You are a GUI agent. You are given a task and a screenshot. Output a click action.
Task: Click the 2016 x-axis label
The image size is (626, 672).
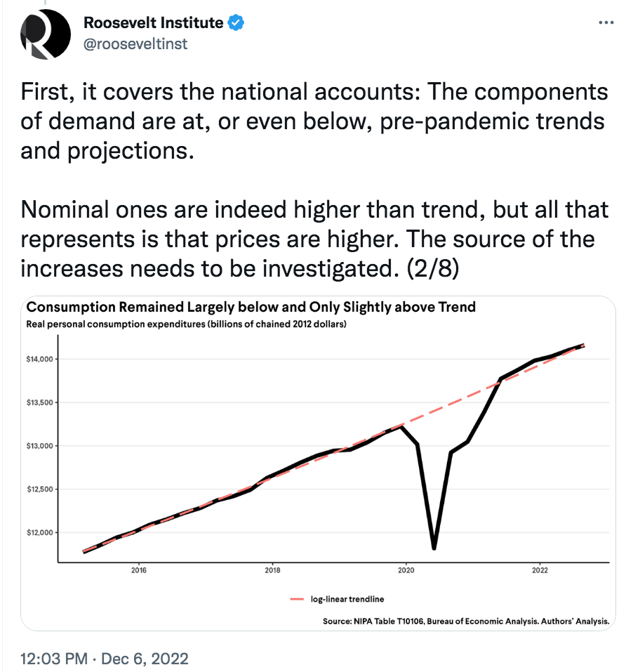pos(138,570)
